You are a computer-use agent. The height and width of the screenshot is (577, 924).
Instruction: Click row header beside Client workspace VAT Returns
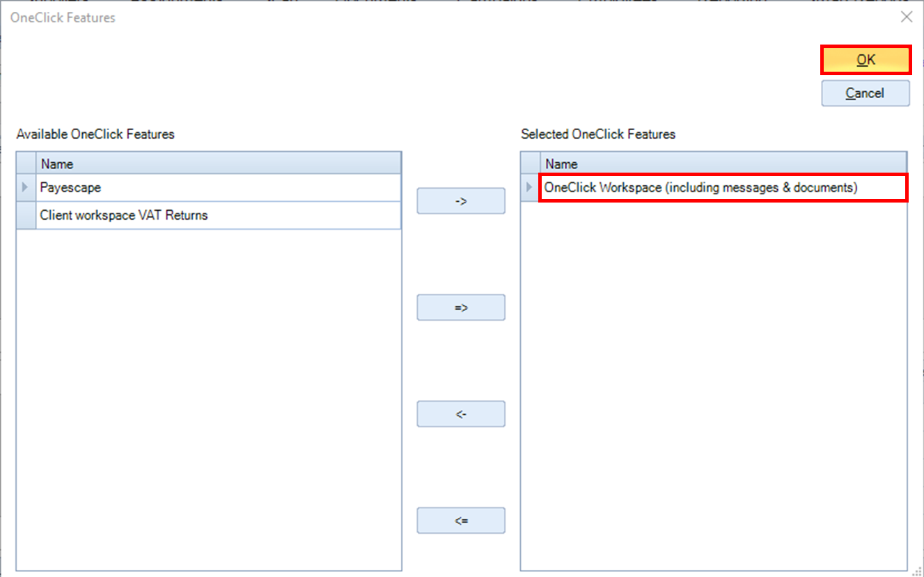26,216
